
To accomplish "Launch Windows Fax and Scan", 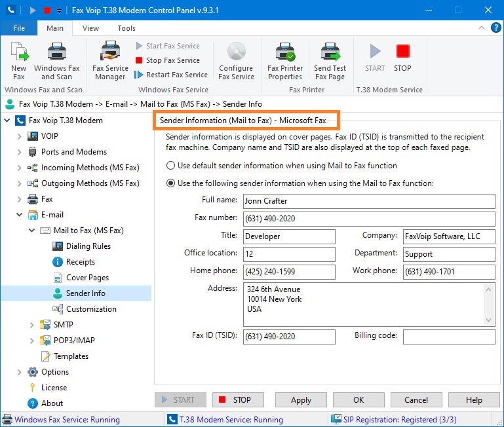I will click(x=56, y=61).
